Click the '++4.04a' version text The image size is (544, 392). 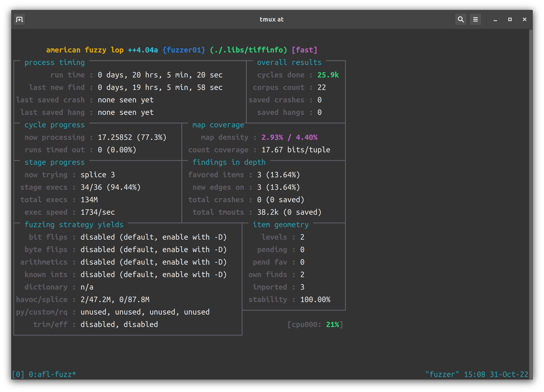tap(143, 50)
